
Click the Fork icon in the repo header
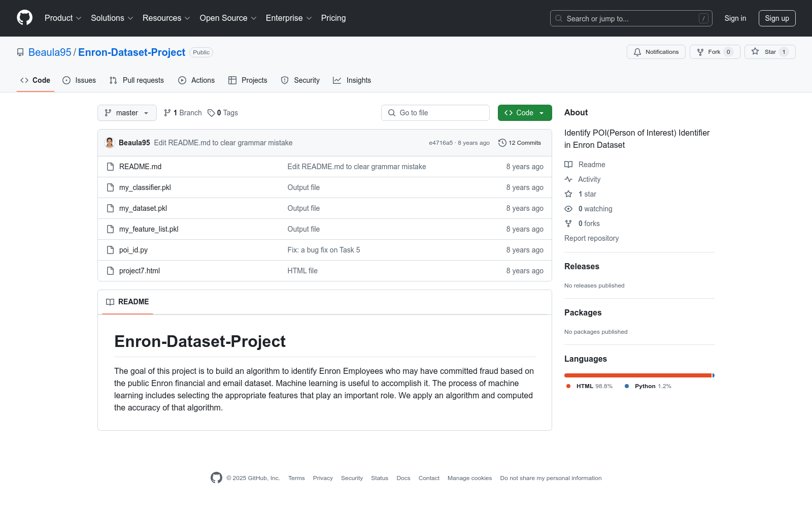click(x=700, y=52)
